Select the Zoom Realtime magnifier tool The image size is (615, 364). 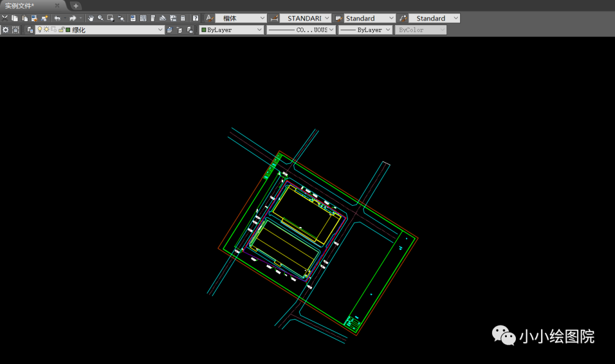click(101, 18)
